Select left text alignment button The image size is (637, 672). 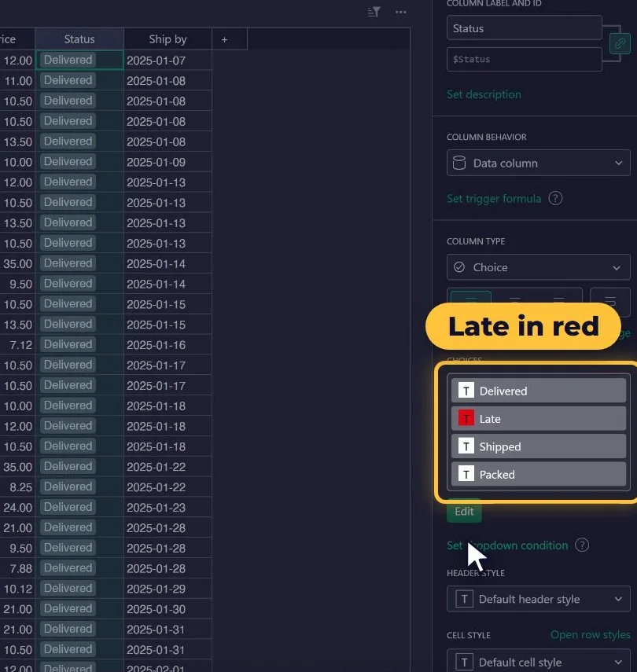[x=470, y=297]
